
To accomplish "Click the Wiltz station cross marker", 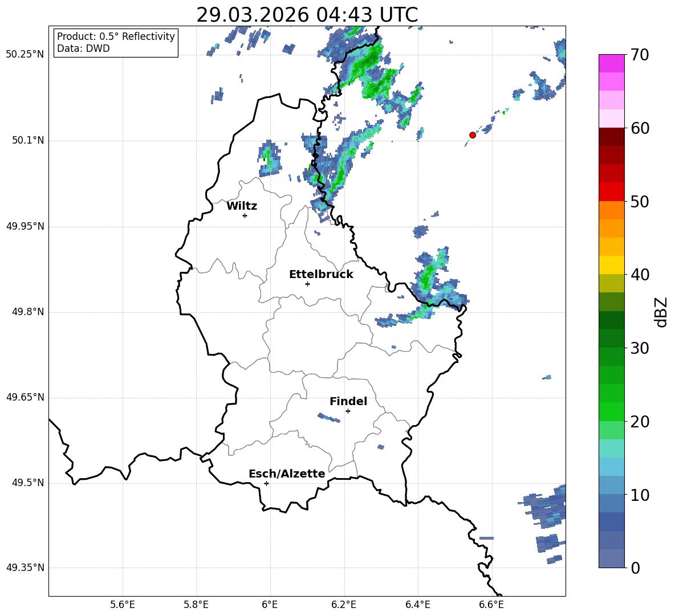I will coord(245,215).
